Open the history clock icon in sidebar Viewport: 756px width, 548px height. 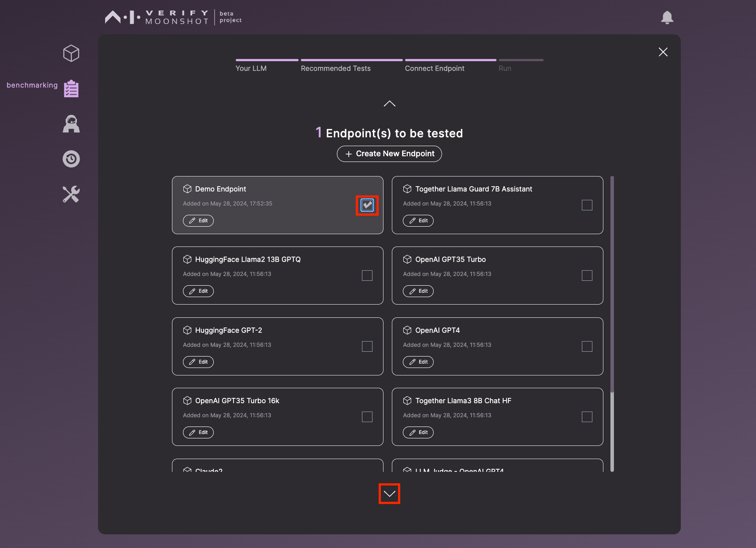[71, 159]
